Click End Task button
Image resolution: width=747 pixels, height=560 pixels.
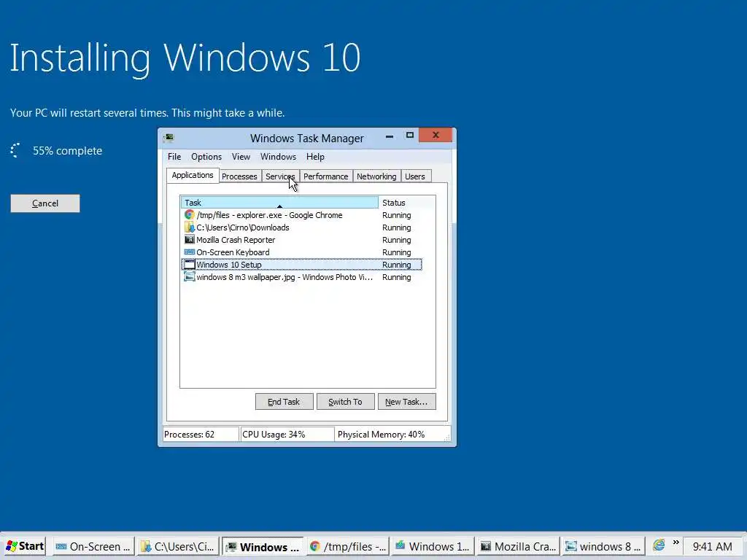coord(284,402)
